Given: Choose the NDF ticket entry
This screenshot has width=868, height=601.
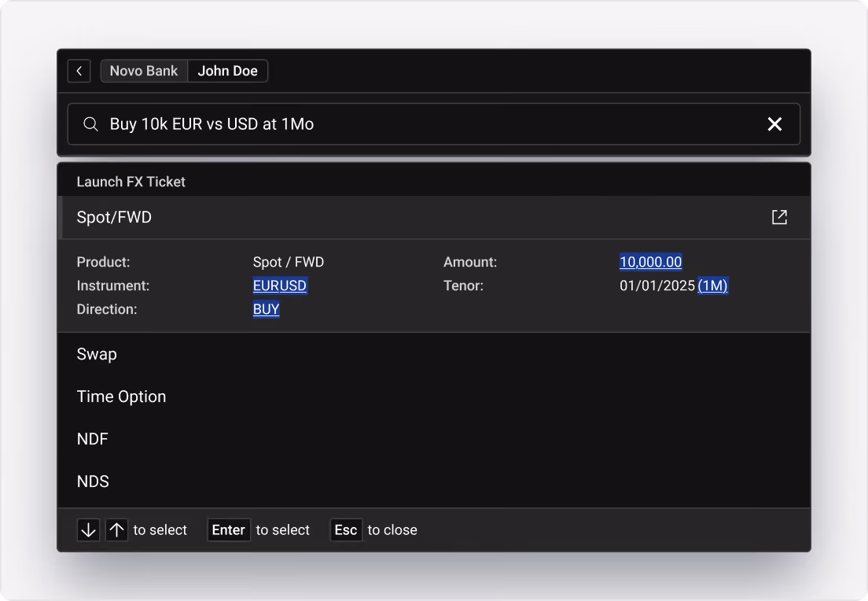Looking at the screenshot, I should click(x=434, y=439).
